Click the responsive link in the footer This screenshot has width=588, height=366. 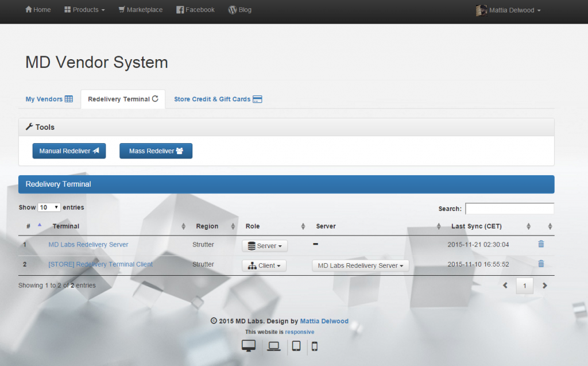tap(299, 332)
